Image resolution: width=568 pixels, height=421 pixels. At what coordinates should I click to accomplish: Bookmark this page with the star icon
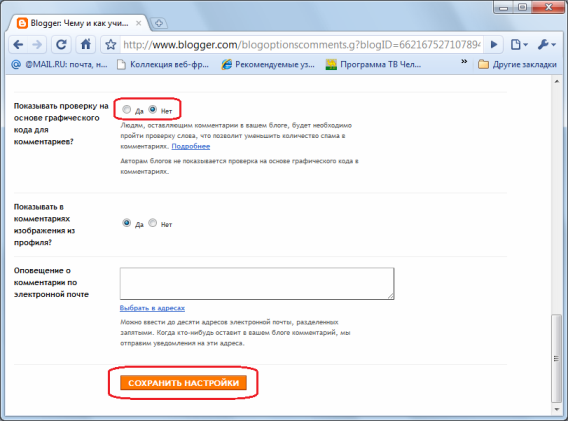click(110, 45)
